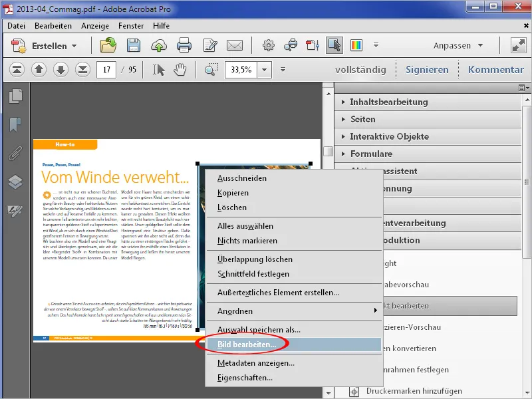Open the Datei menu

pyautogui.click(x=16, y=26)
